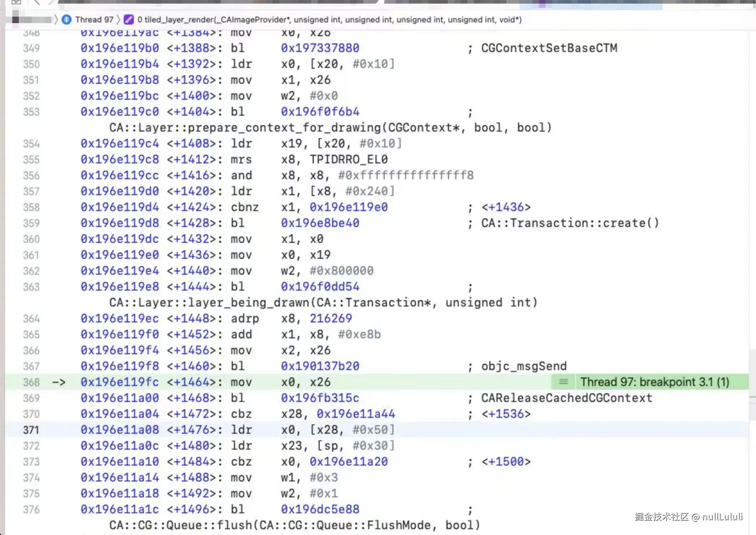
Task: Click the program counter arrow on line 368
Action: tap(59, 382)
